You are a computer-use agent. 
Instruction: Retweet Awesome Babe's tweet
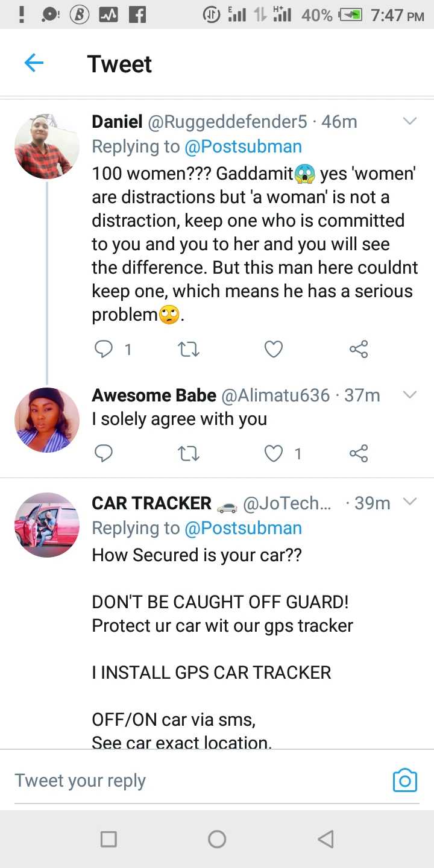pos(189,453)
